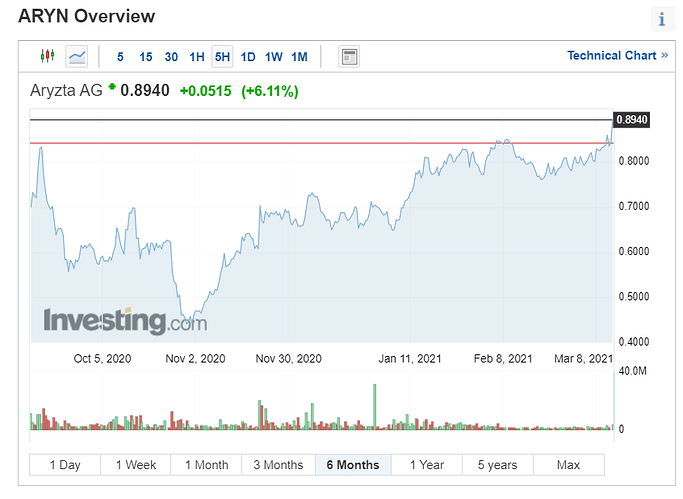Viewport: 683px width, 499px height.
Task: Click the Jan 11, 2021 axis date
Action: 410,359
